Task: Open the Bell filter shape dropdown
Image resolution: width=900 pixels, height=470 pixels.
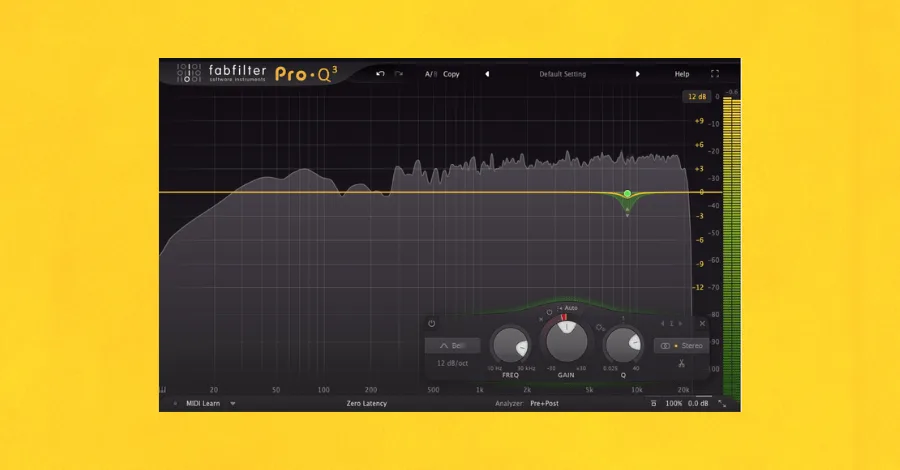Action: click(x=452, y=345)
